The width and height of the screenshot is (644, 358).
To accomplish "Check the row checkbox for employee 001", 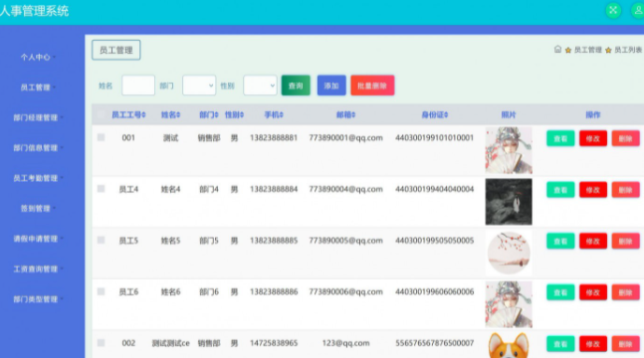I will [102, 137].
